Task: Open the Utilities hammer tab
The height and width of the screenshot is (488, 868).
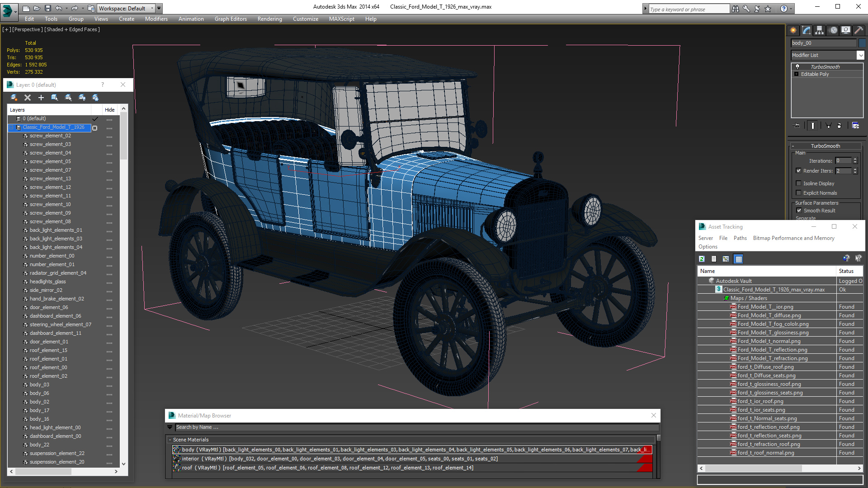Action: pyautogui.click(x=859, y=30)
